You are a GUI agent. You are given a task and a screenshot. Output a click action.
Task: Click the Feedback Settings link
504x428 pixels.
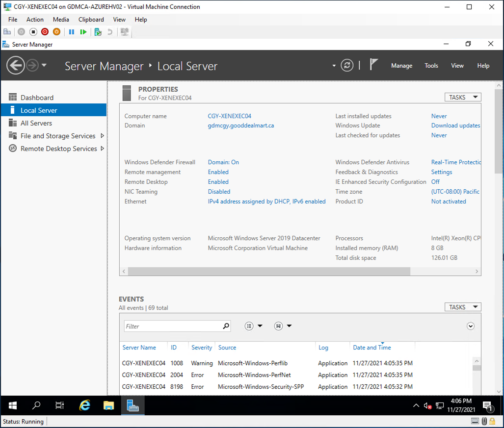(441, 172)
